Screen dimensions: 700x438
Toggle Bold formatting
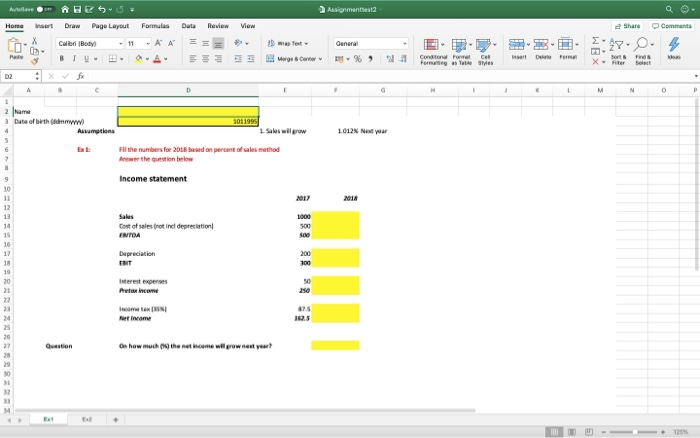click(x=62, y=58)
